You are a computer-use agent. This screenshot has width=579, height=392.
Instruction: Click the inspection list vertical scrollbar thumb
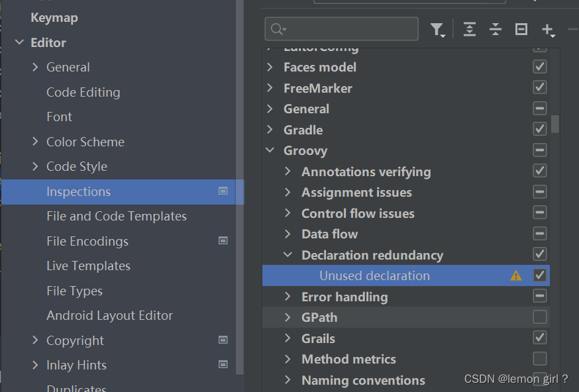[555, 124]
